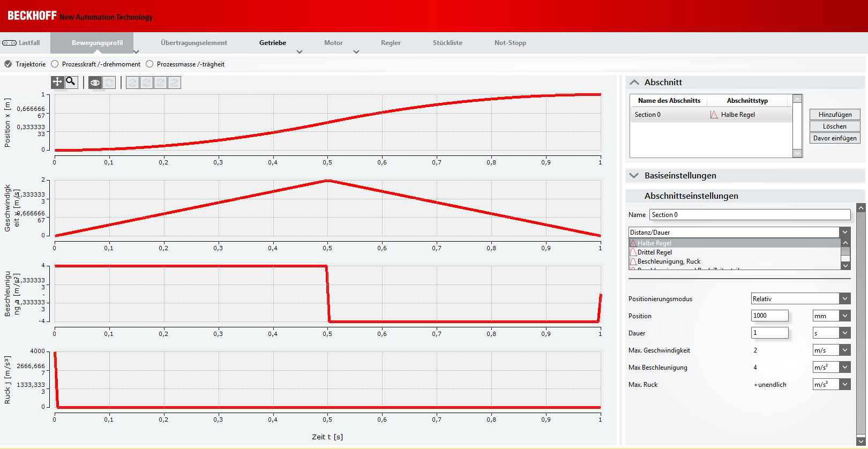This screenshot has width=868, height=449.
Task: Click the Name field containing Section 0
Action: coord(750,215)
